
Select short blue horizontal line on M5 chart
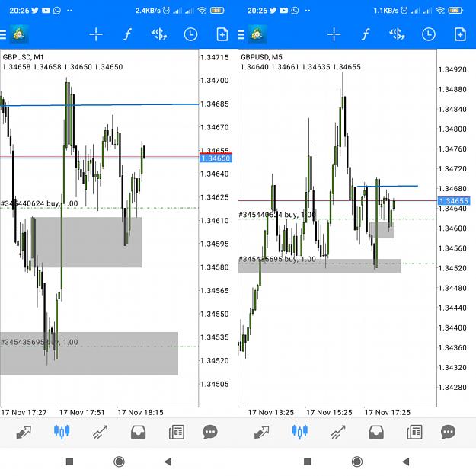tap(388, 186)
